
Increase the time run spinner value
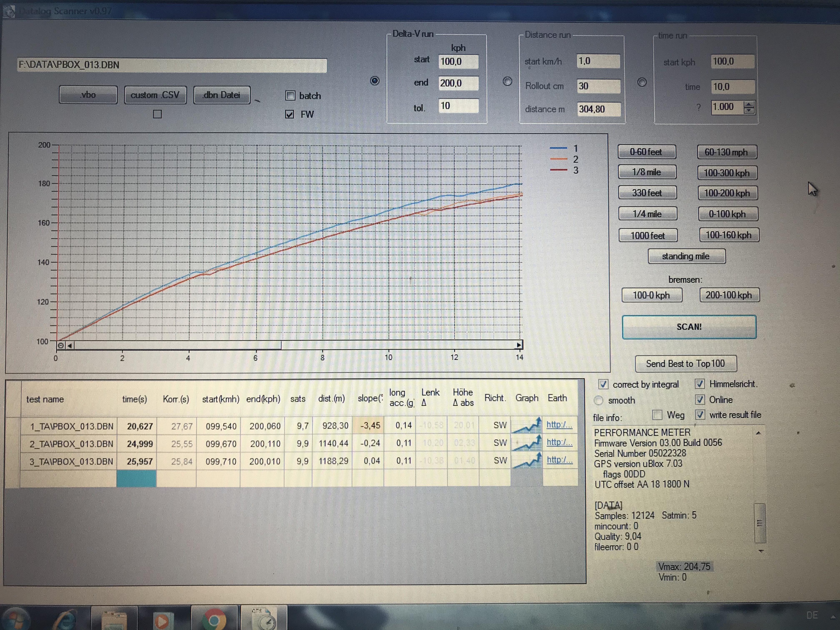tap(749, 104)
